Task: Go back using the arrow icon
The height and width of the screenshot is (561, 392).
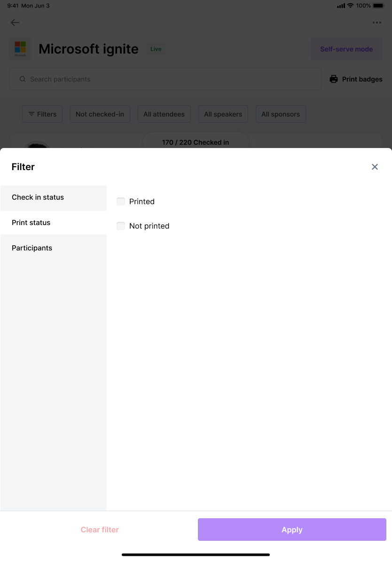Action: click(x=15, y=23)
